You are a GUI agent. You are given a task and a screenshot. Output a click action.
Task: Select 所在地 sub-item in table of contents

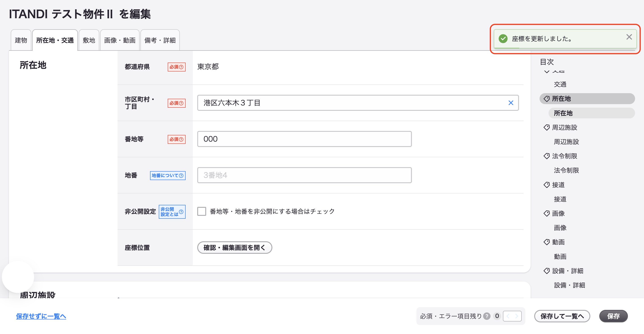tap(591, 113)
